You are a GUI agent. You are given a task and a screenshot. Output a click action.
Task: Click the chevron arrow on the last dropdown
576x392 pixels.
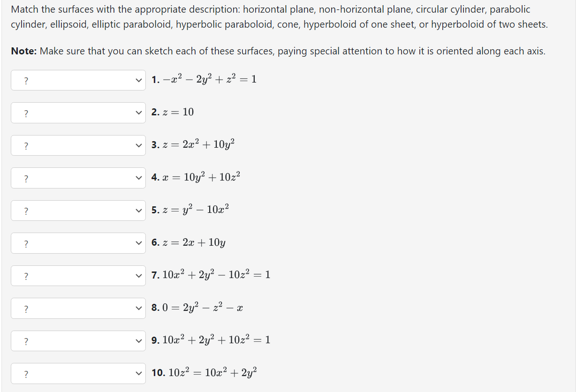click(x=138, y=373)
